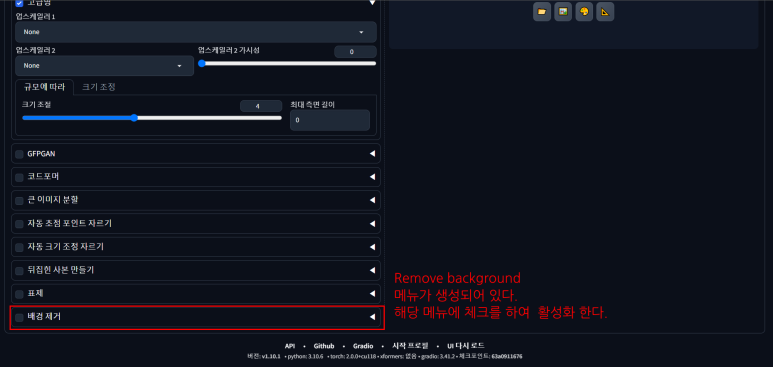773x367 pixels.
Task: Click the 버전: v1.10.1 footer text
Action: [x=264, y=356]
